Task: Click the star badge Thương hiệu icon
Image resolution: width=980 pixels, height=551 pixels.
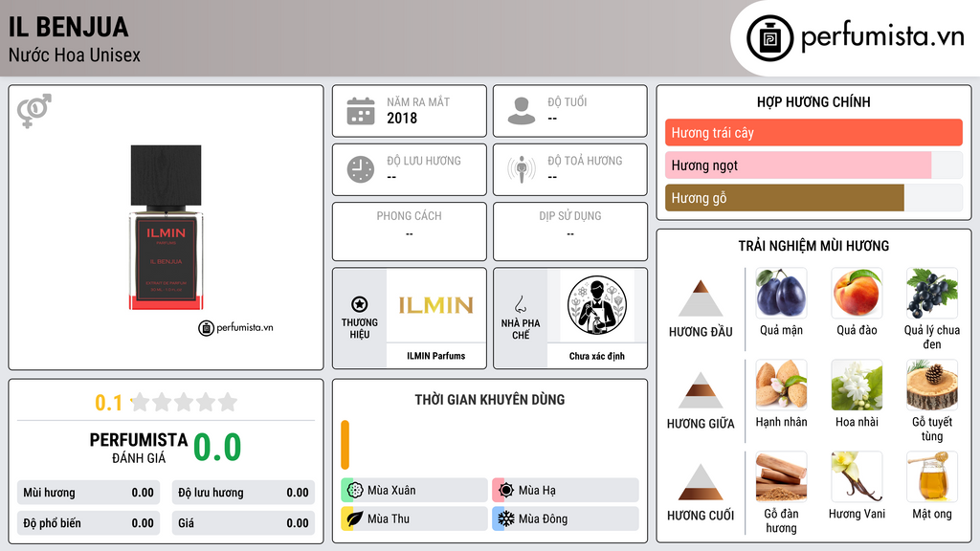Action: [360, 304]
